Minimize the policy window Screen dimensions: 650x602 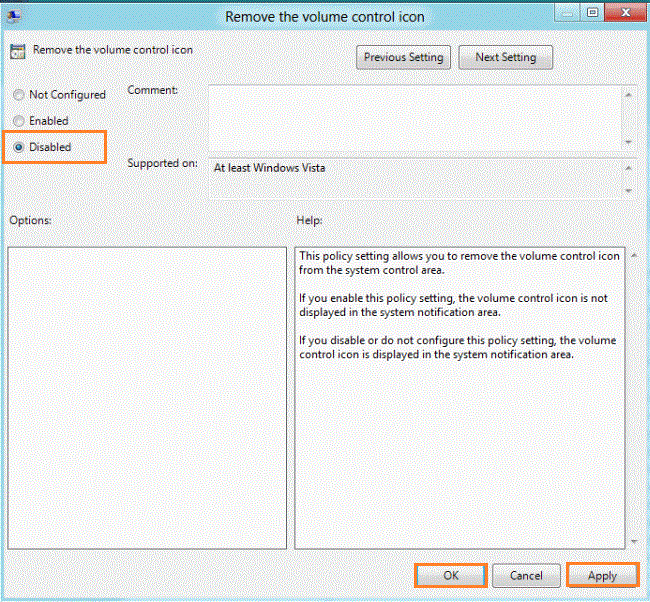pos(567,13)
